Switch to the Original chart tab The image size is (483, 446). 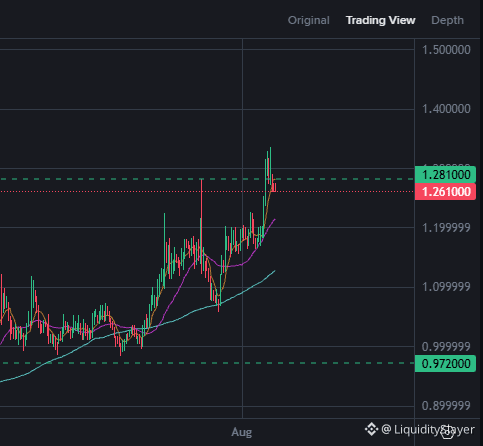pos(309,20)
